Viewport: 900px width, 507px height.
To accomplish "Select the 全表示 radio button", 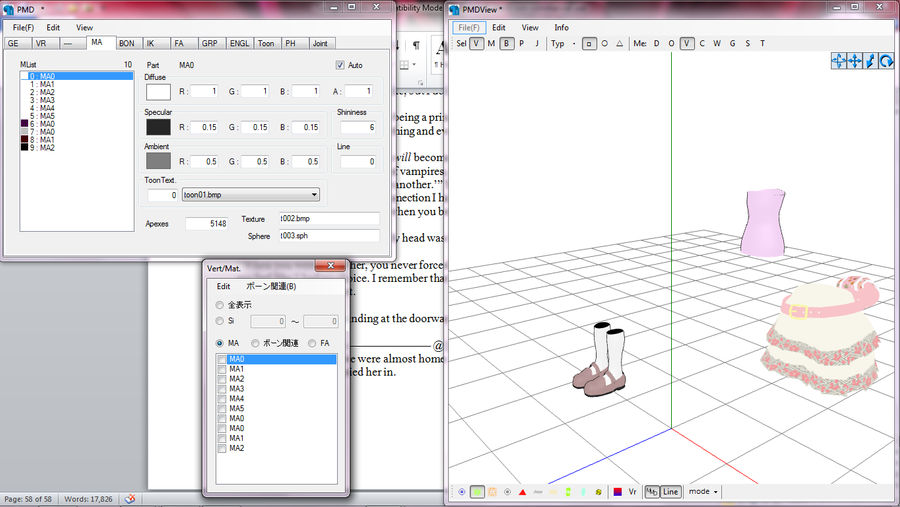I will click(220, 304).
